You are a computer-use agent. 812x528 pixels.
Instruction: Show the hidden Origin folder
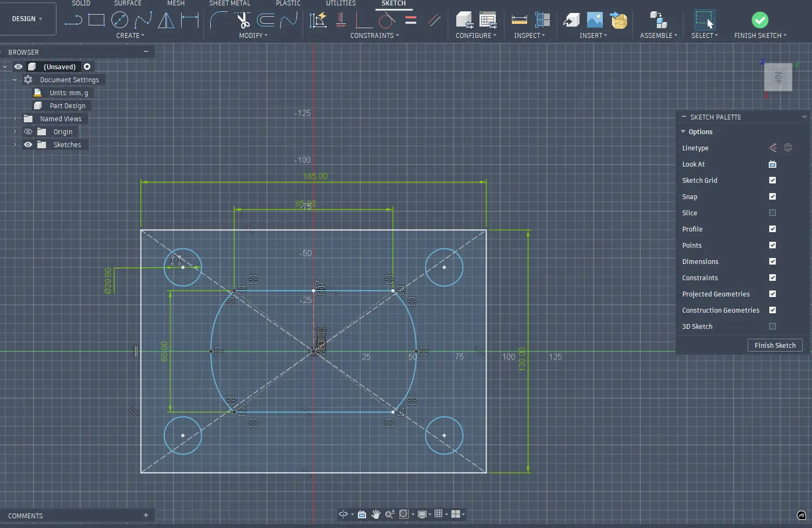click(28, 131)
